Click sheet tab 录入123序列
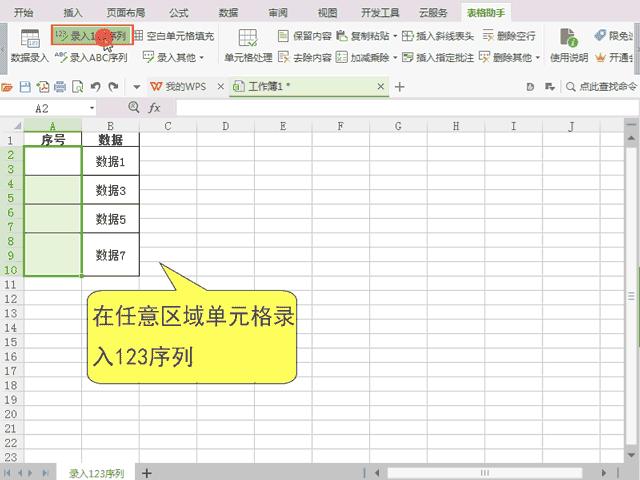This screenshot has width=640, height=480. point(96,473)
